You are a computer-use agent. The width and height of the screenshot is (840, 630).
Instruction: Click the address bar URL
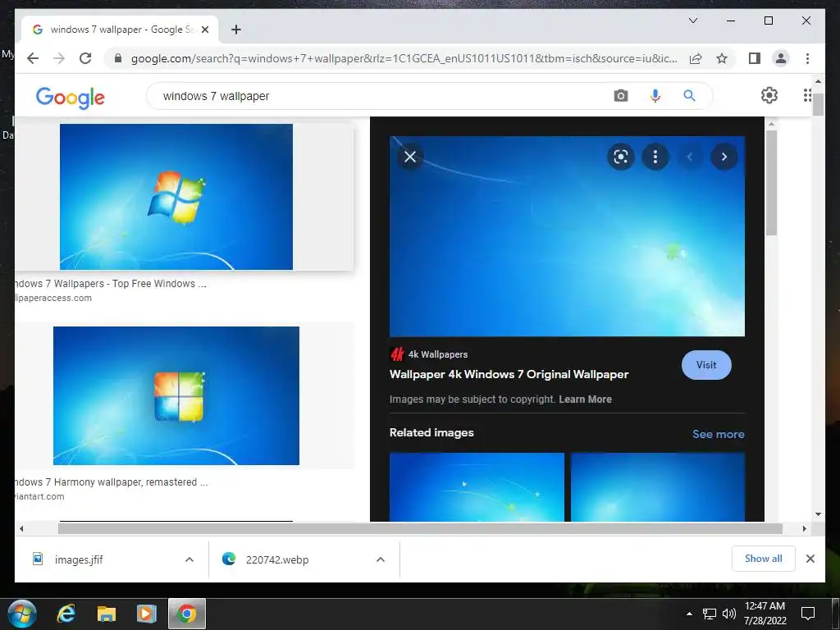click(x=404, y=58)
